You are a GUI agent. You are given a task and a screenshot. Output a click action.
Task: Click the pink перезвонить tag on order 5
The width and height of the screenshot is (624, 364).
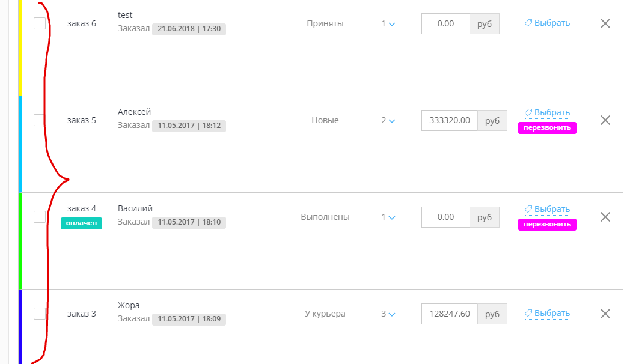pos(547,128)
